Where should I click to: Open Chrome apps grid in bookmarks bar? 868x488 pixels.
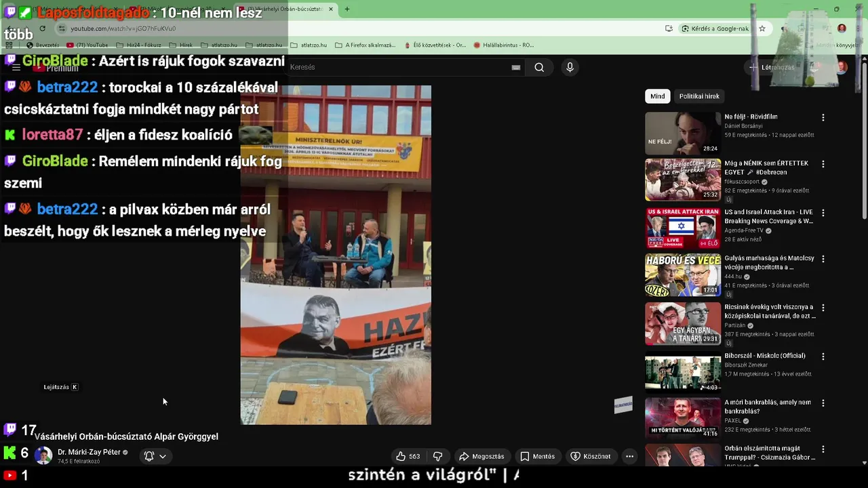click(9, 45)
